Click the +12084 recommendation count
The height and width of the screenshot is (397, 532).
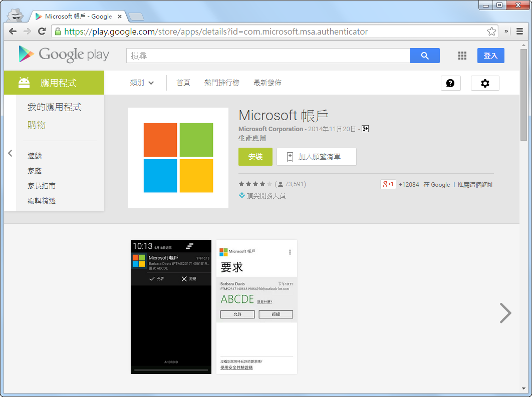409,184
